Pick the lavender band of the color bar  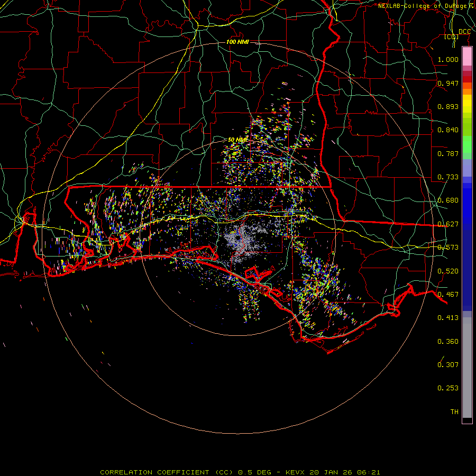pos(467,168)
